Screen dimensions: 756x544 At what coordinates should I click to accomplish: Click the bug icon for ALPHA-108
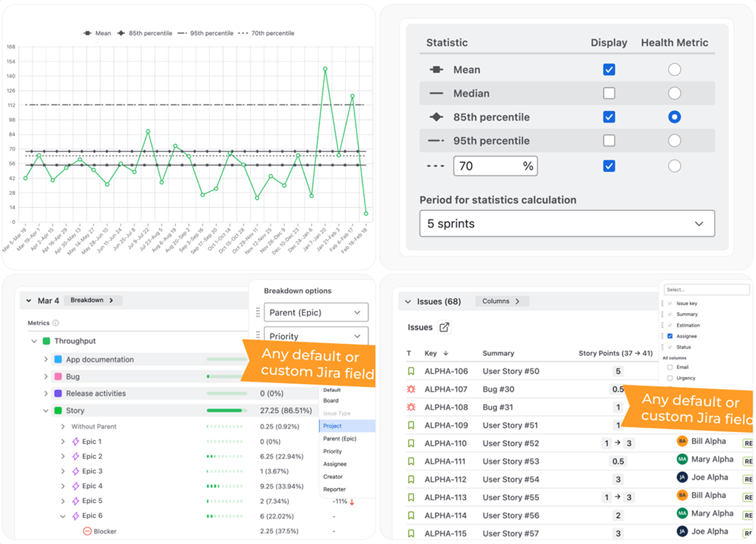point(411,407)
